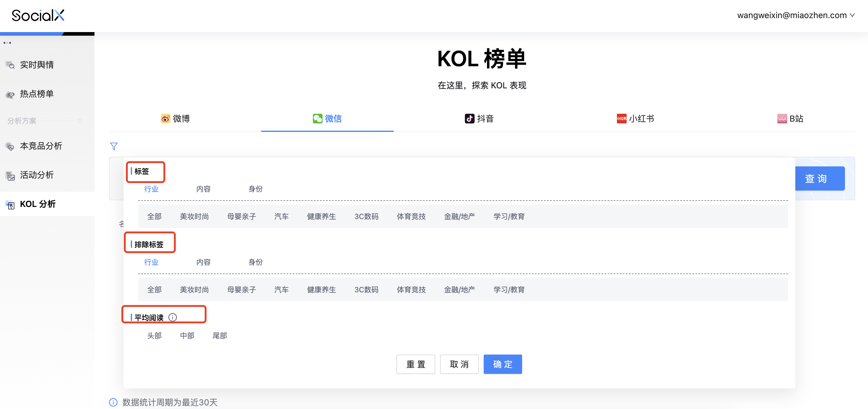Click the 小红书 logo icon
Viewport: 868px width, 409px height.
point(621,119)
